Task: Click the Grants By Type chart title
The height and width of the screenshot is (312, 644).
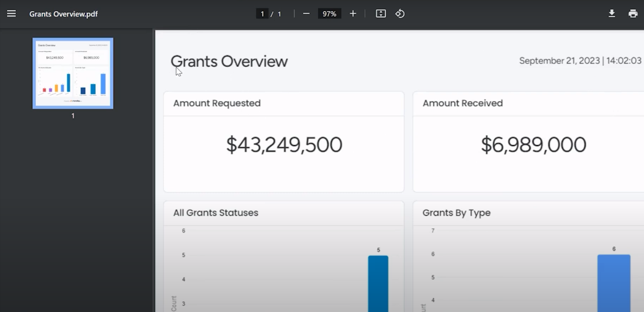Action: (x=456, y=213)
